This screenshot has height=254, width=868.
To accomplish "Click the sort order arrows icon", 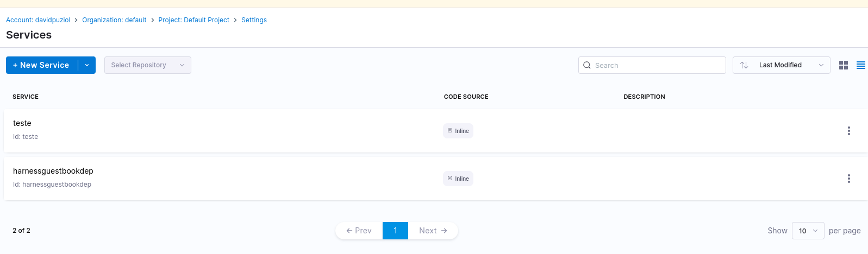I will [744, 65].
